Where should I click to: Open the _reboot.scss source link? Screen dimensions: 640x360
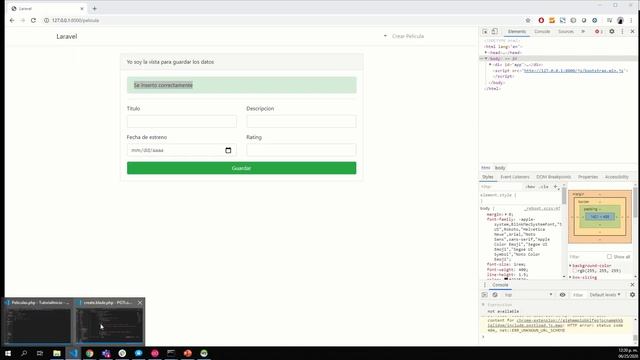tap(542, 209)
